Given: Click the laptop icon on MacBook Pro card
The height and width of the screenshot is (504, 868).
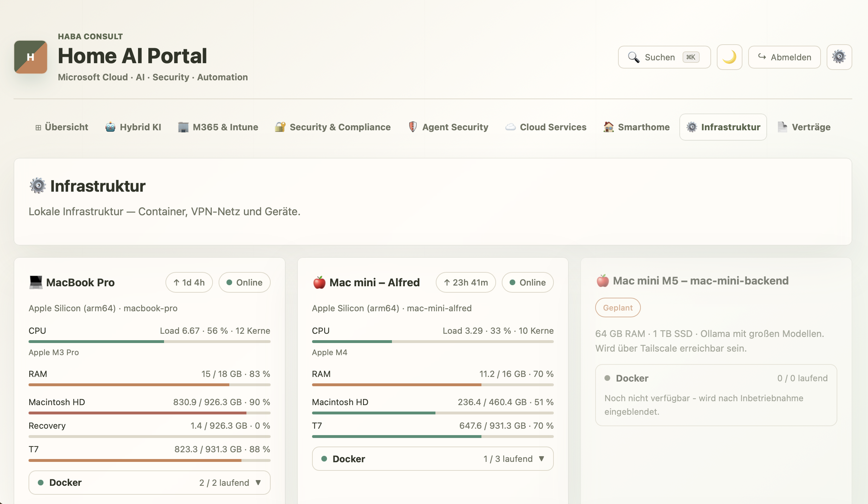Looking at the screenshot, I should click(x=36, y=282).
